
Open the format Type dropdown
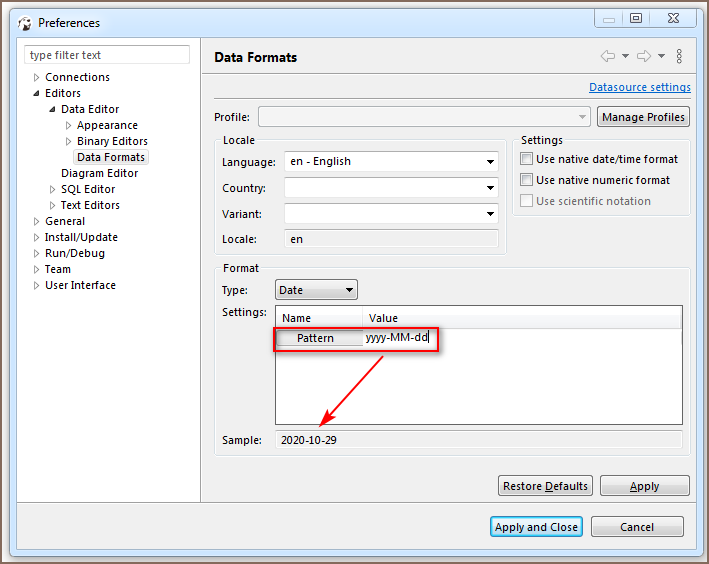(x=348, y=290)
